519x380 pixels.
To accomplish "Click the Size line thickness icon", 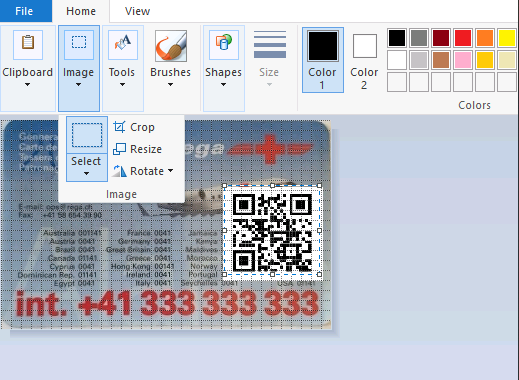I will (270, 44).
